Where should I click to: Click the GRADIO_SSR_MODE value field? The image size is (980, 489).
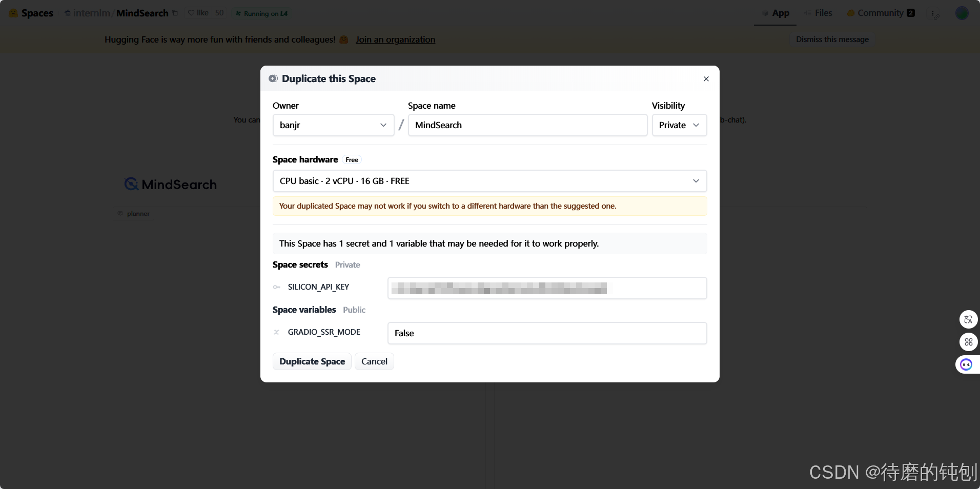pyautogui.click(x=547, y=333)
